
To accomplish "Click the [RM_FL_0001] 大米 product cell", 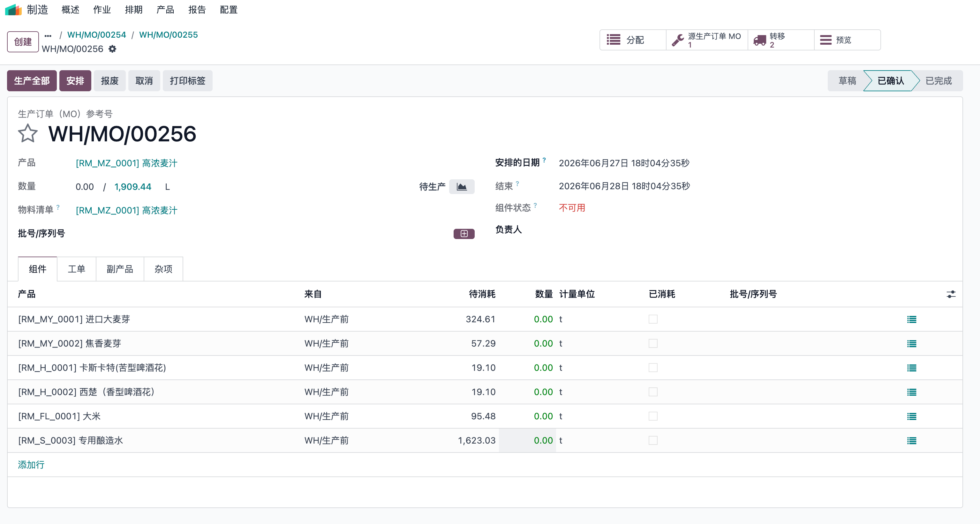I will 59,416.
